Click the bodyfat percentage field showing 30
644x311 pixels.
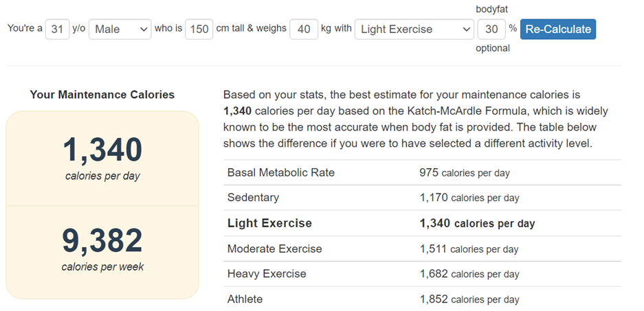point(491,30)
